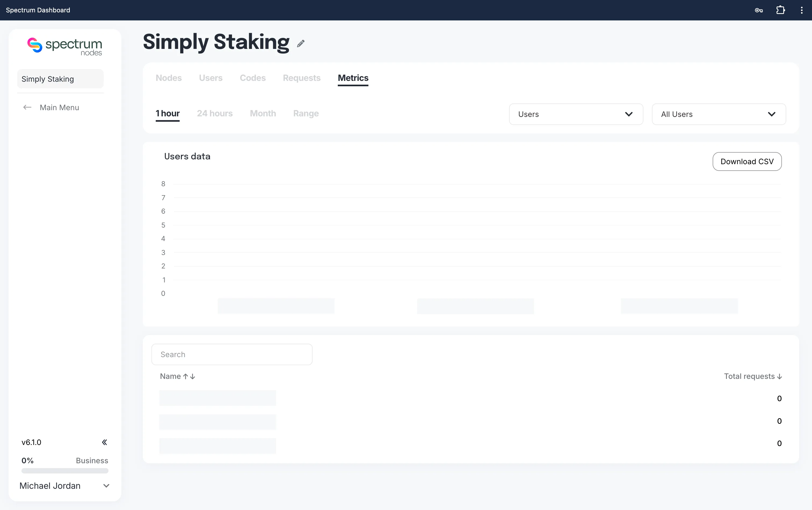
Task: Sort by the Name column arrows
Action: coord(189,376)
